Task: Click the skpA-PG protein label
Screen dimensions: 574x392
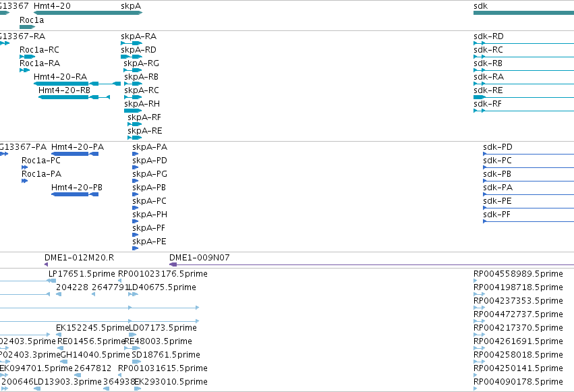Action: [x=150, y=174]
